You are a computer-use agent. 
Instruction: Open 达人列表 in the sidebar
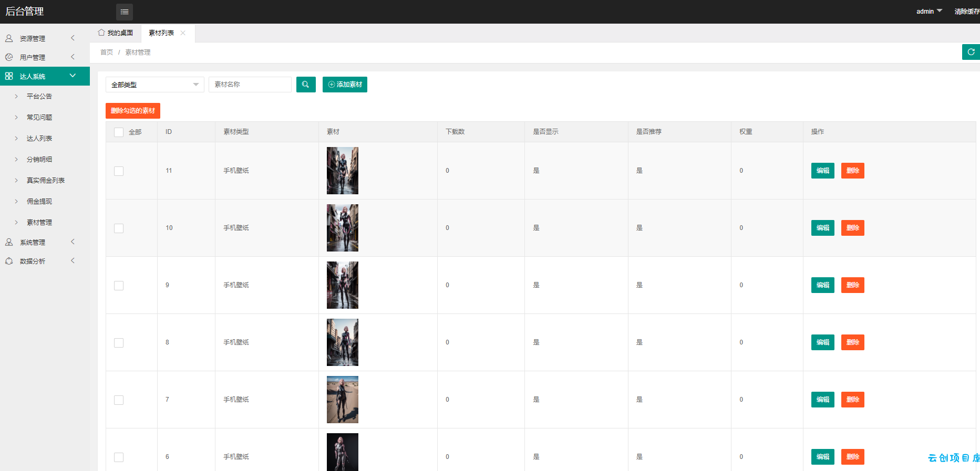[39, 139]
